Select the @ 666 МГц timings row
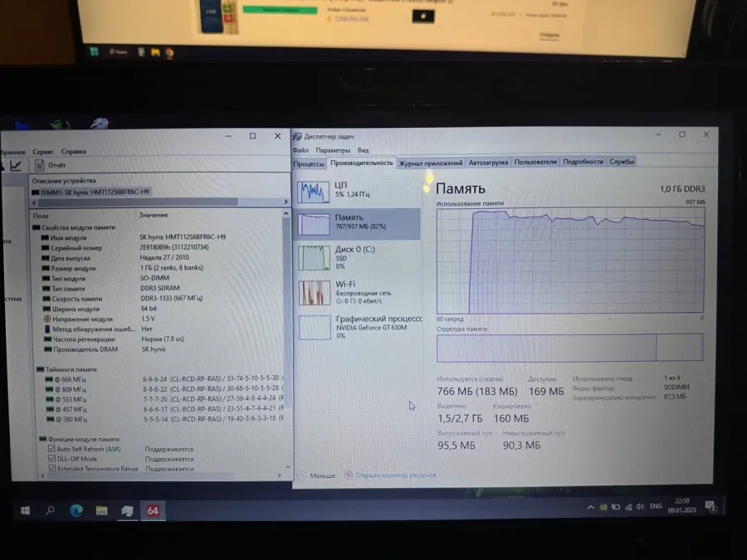The height and width of the screenshot is (560, 747). pos(164,379)
